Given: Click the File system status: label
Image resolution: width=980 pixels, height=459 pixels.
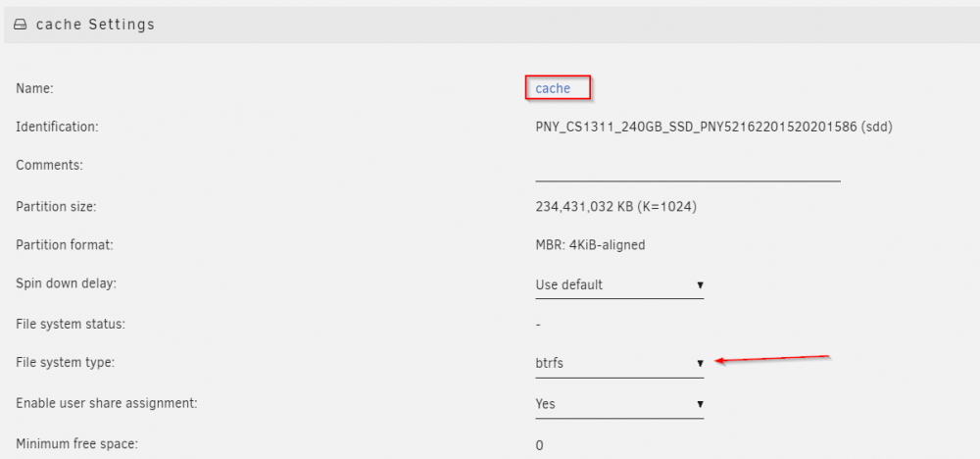Looking at the screenshot, I should (x=71, y=325).
